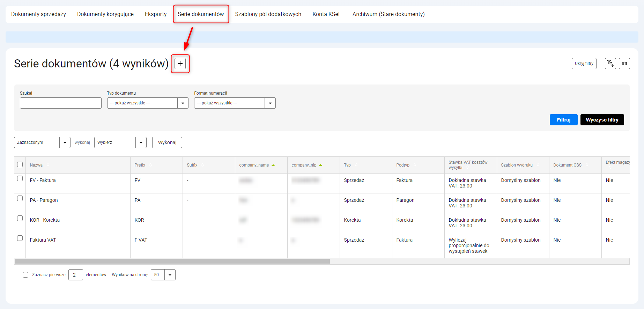Click the table horizontal scrollbar

click(172, 261)
